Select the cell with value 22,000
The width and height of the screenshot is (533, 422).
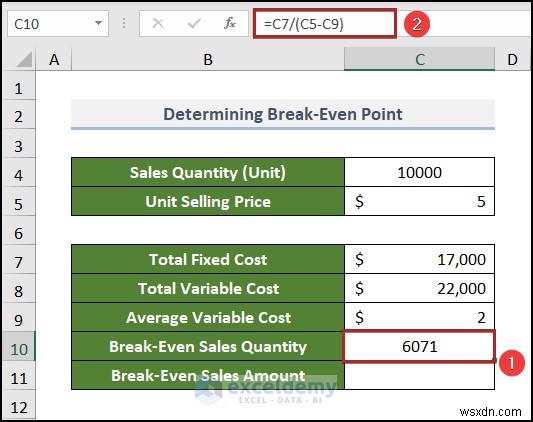(419, 288)
